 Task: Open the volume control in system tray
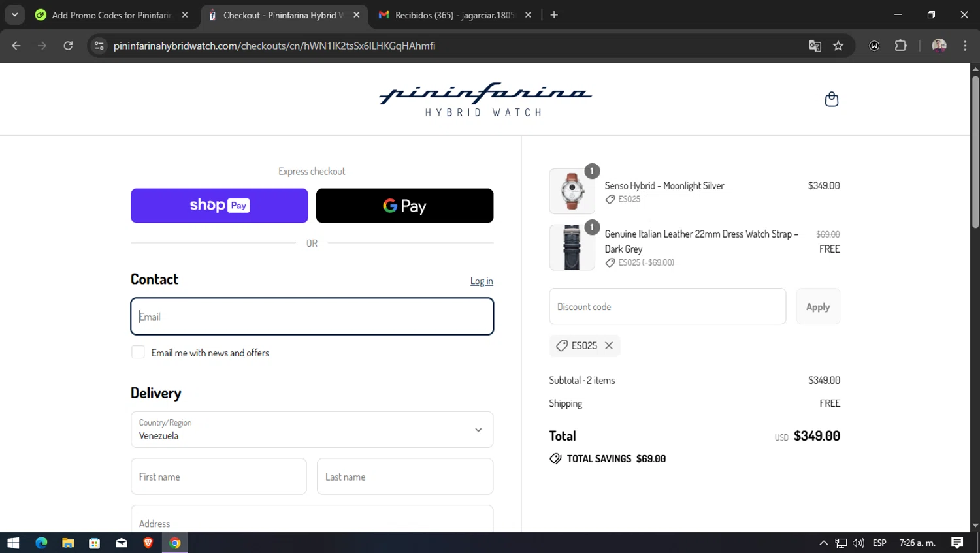tap(858, 543)
